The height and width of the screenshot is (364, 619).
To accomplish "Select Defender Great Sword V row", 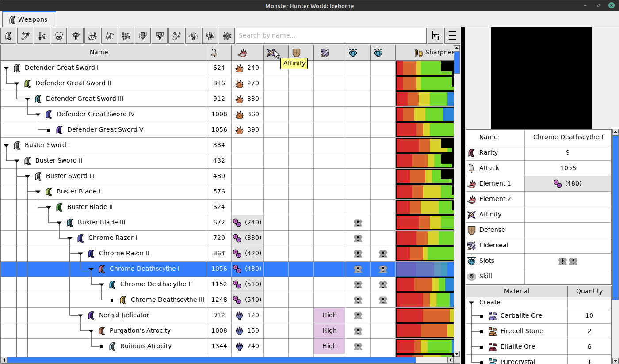I will pos(227,130).
